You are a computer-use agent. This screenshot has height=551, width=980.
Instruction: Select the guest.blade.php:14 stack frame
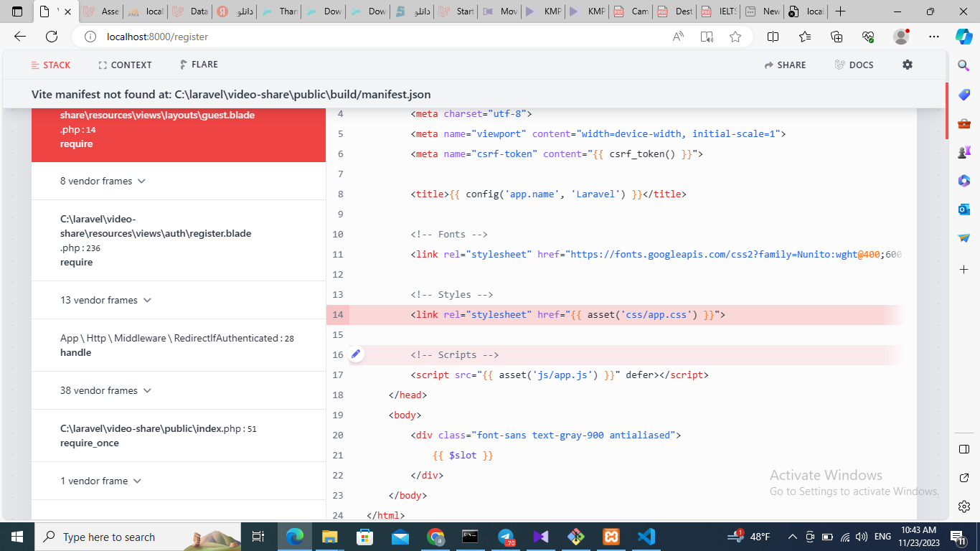point(179,135)
